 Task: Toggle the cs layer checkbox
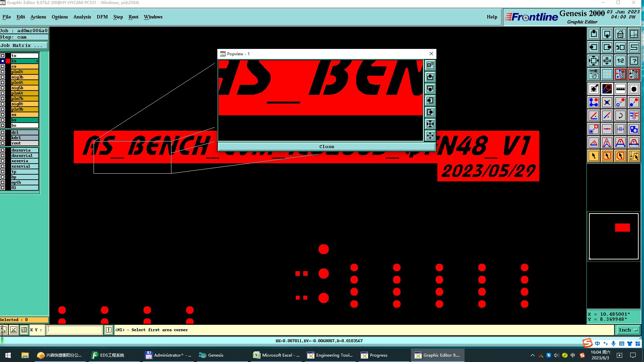[x=3, y=66]
